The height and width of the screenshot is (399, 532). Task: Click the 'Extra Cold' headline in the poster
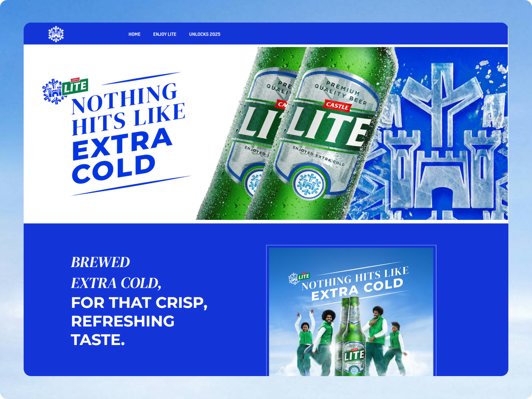coord(357,290)
